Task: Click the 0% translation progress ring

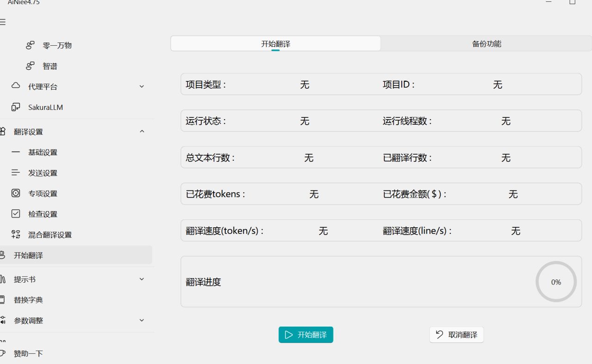Action: [x=556, y=282]
